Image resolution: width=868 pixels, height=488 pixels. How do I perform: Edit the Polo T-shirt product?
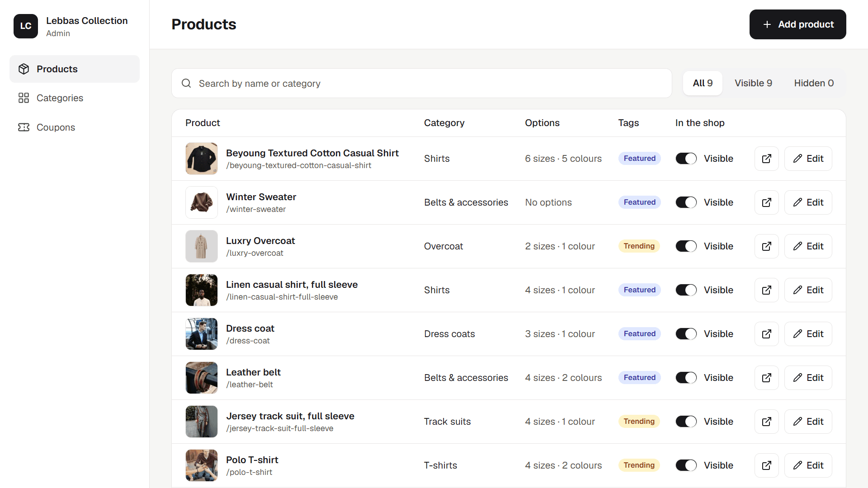[808, 465]
